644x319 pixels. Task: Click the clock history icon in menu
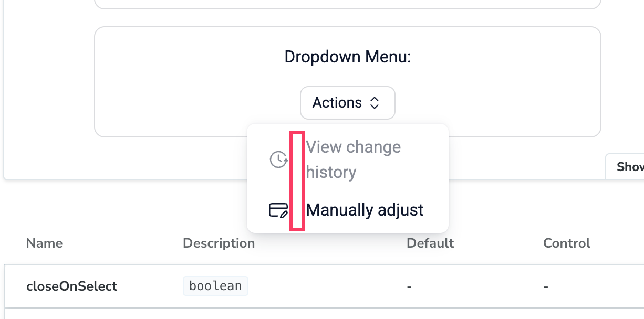pyautogui.click(x=278, y=159)
